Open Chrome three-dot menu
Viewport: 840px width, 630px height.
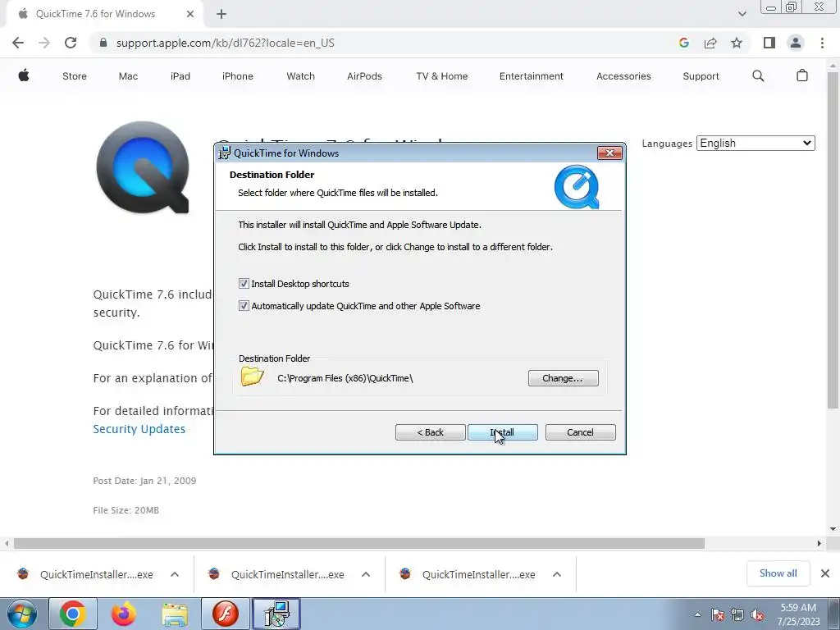click(822, 43)
